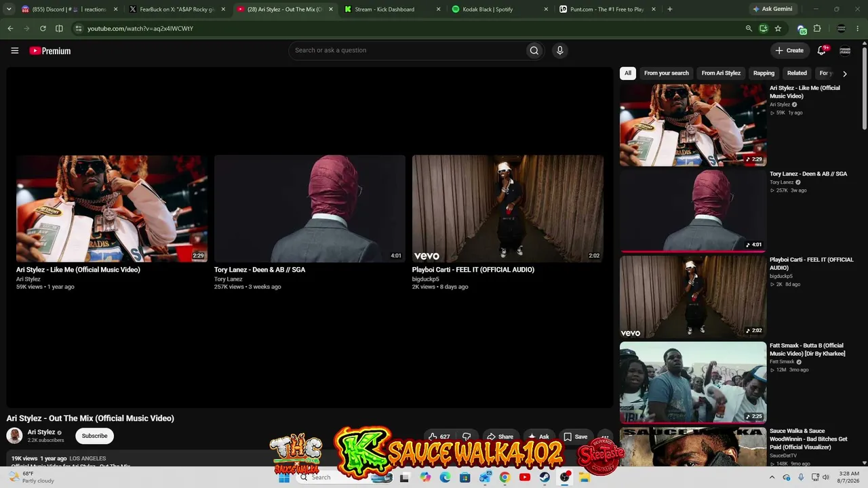
Task: Open the Windows Start menu
Action: (284, 477)
